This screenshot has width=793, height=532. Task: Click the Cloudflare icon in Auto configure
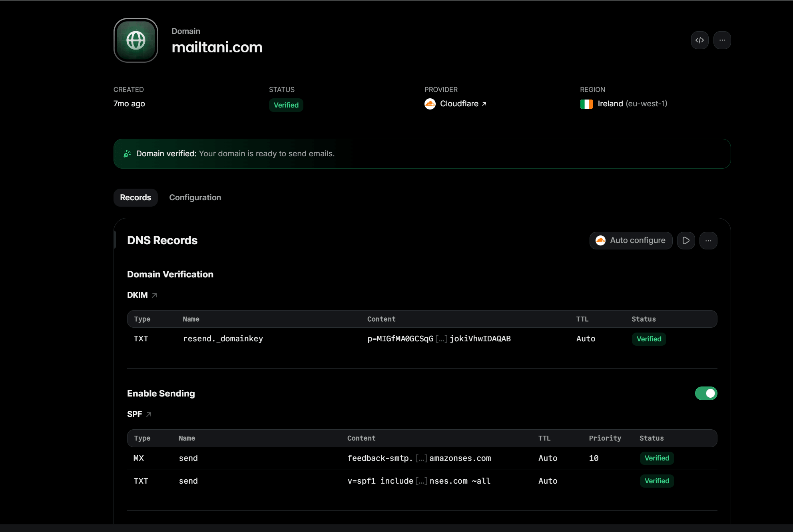click(600, 241)
